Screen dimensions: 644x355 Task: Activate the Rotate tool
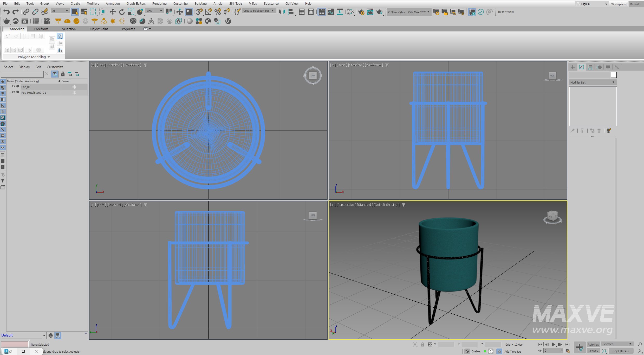(x=122, y=12)
